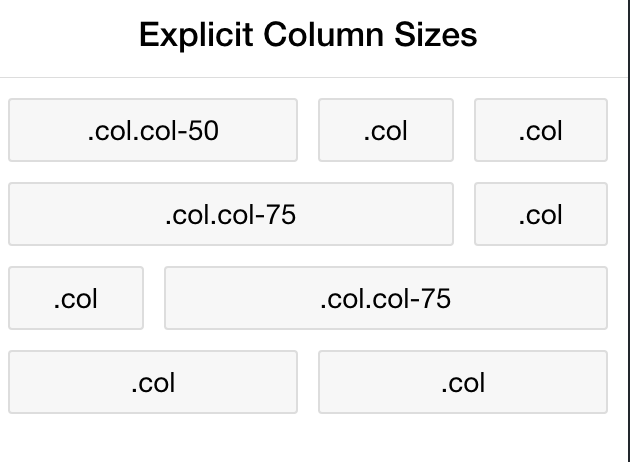Select the .col box beside second-row .col-75
630x462 pixels.
[541, 214]
